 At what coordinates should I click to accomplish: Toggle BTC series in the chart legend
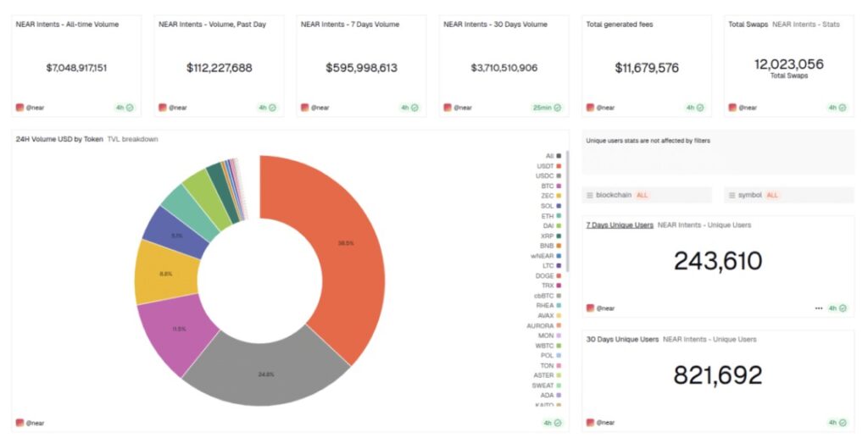tap(550, 186)
